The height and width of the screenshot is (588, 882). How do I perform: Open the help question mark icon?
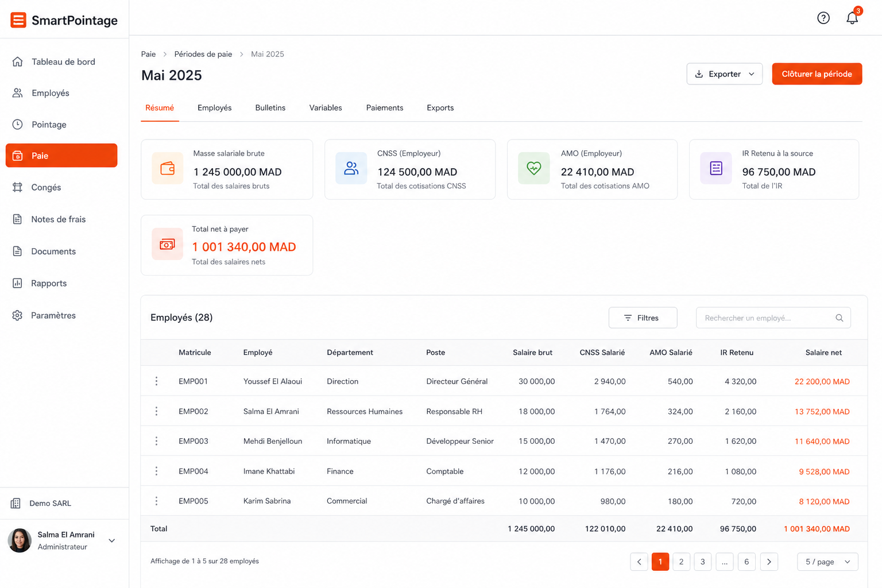tap(823, 18)
